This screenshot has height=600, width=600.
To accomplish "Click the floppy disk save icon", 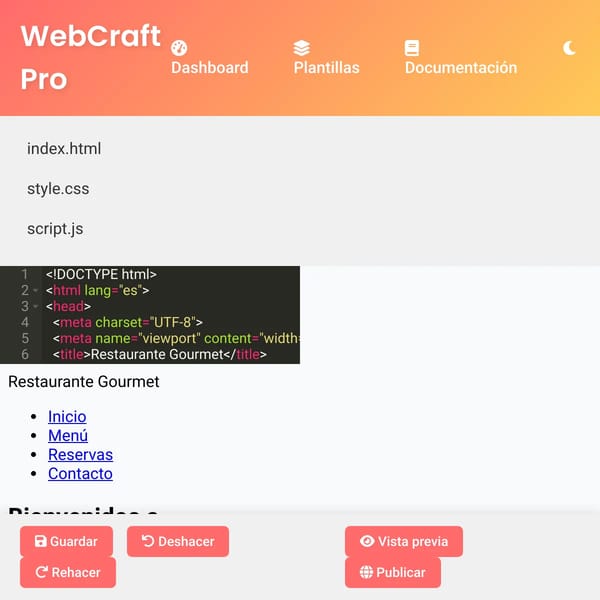I will tap(41, 541).
